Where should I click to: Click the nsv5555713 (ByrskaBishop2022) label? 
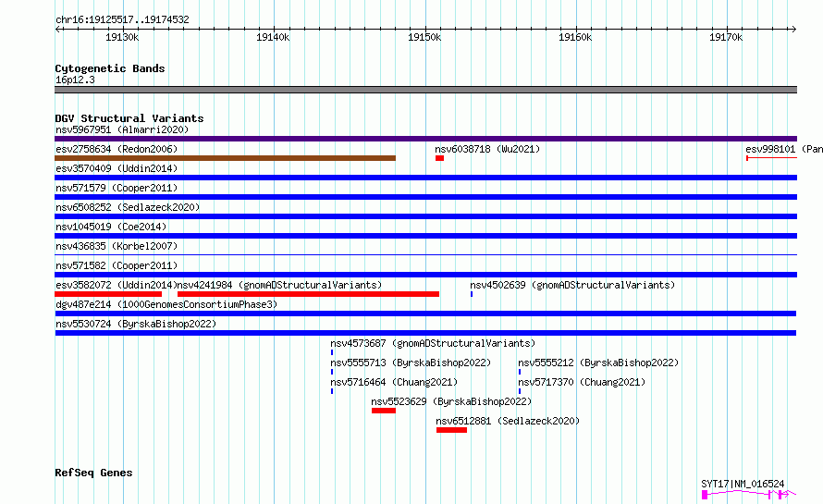pos(411,363)
